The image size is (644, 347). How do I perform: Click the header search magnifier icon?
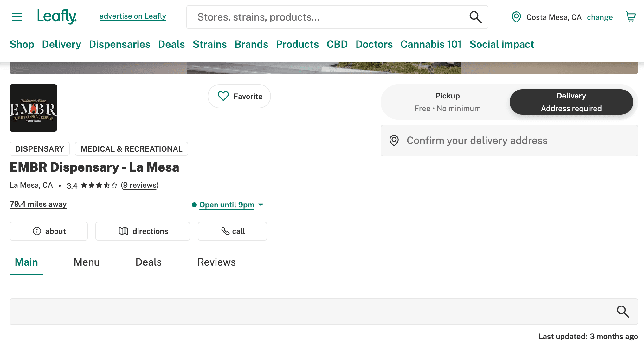click(x=475, y=17)
